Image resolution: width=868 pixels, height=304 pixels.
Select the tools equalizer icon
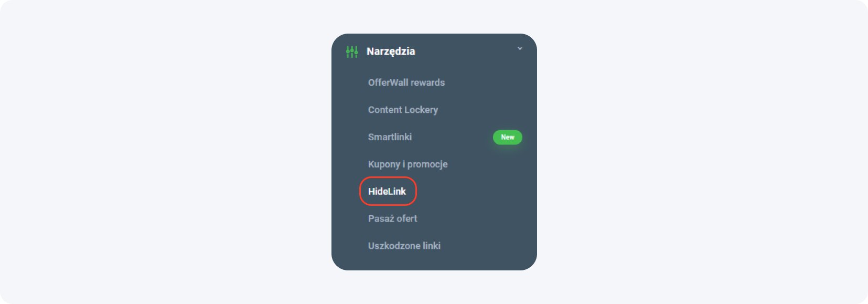[x=352, y=51]
